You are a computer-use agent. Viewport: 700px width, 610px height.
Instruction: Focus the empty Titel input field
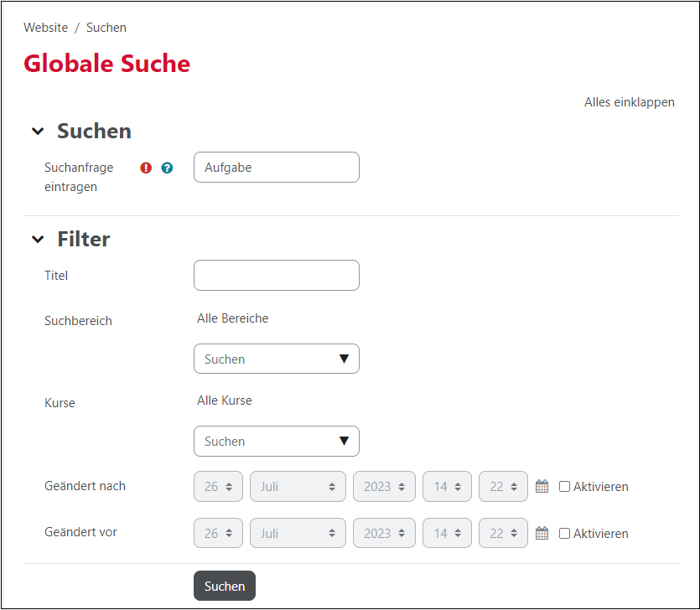[277, 276]
